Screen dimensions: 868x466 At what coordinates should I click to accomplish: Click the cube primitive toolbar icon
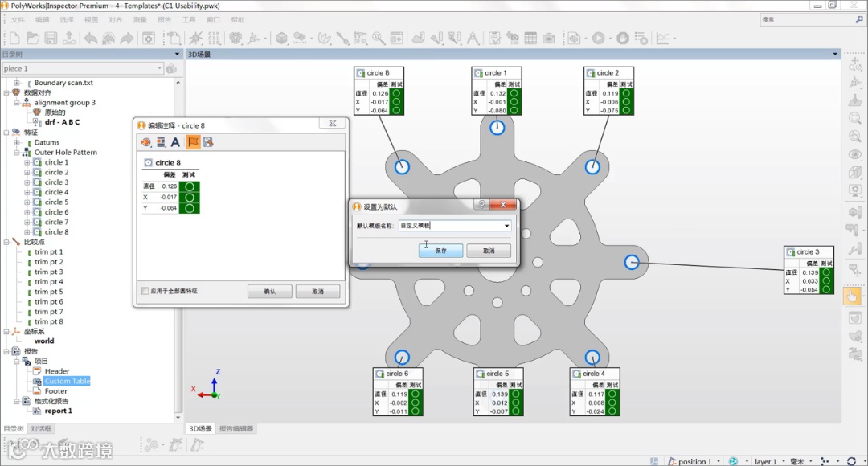pyautogui.click(x=282, y=39)
